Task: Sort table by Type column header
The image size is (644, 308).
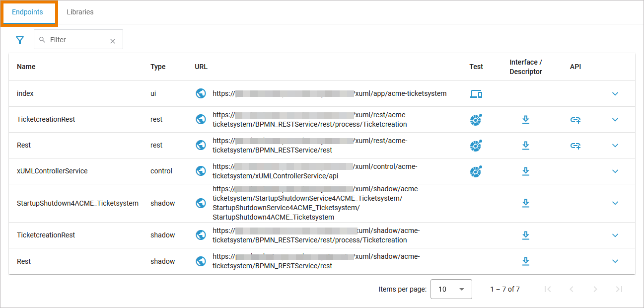Action: coord(158,67)
